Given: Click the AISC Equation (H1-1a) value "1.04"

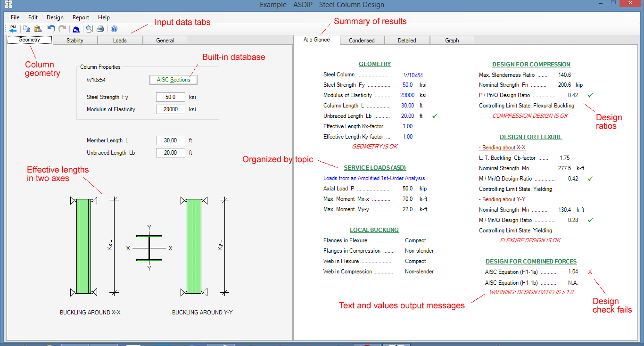Looking at the screenshot, I should pos(573,272).
